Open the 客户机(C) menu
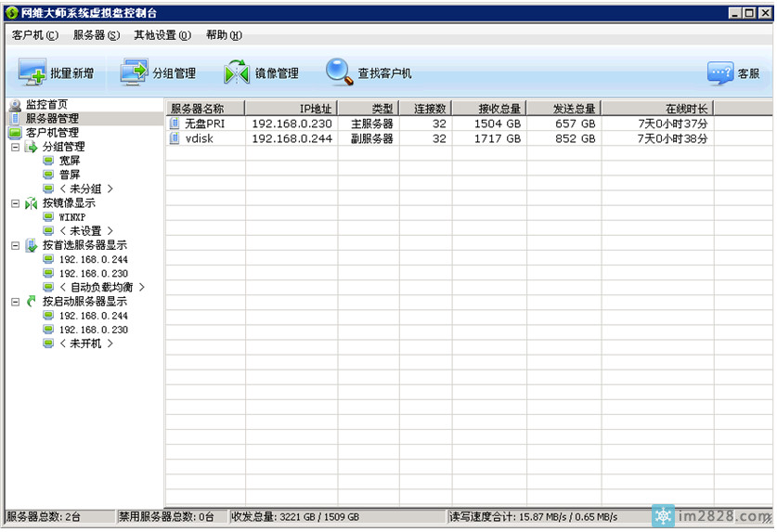This screenshot has height=532, width=777. [34, 35]
